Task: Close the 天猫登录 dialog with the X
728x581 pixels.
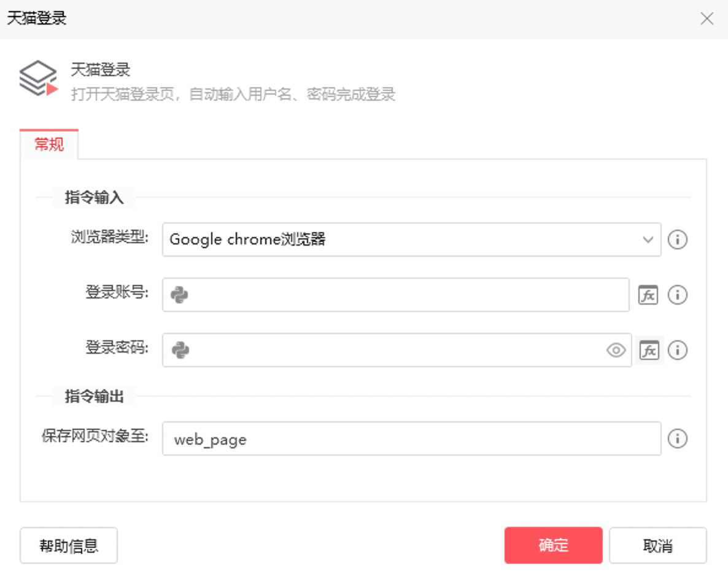Action: 707,18
